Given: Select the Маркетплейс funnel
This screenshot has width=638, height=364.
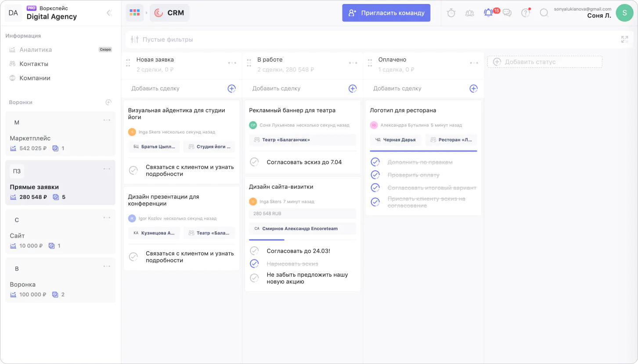Looking at the screenshot, I should (60, 134).
